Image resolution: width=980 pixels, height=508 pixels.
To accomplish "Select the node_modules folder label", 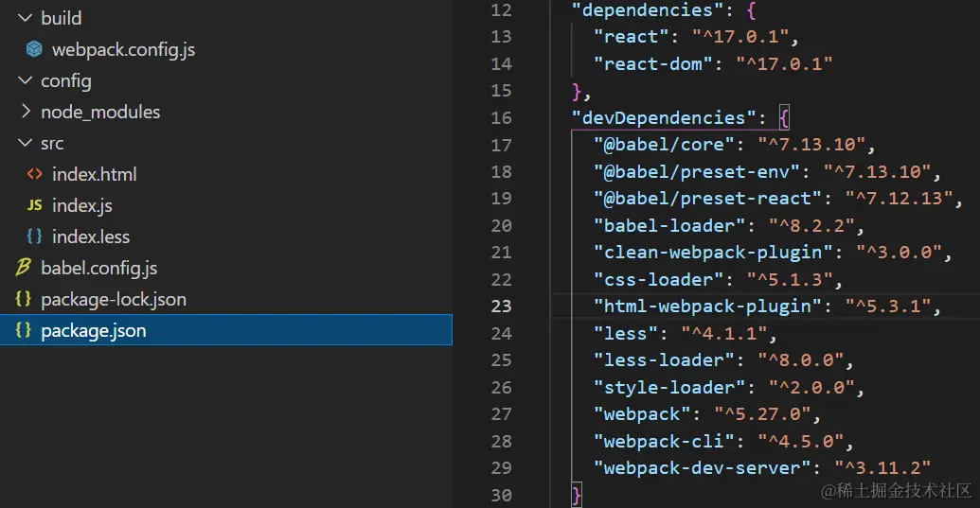I will click(x=100, y=112).
